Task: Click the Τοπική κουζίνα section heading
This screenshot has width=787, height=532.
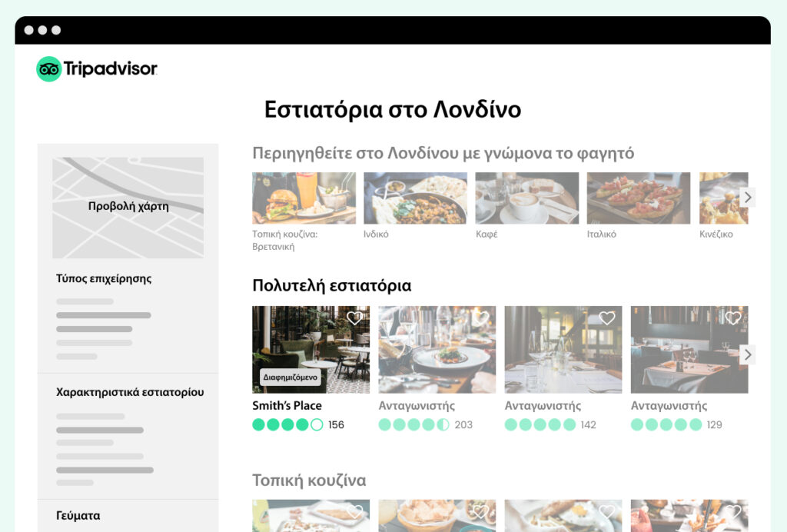Action: point(309,480)
